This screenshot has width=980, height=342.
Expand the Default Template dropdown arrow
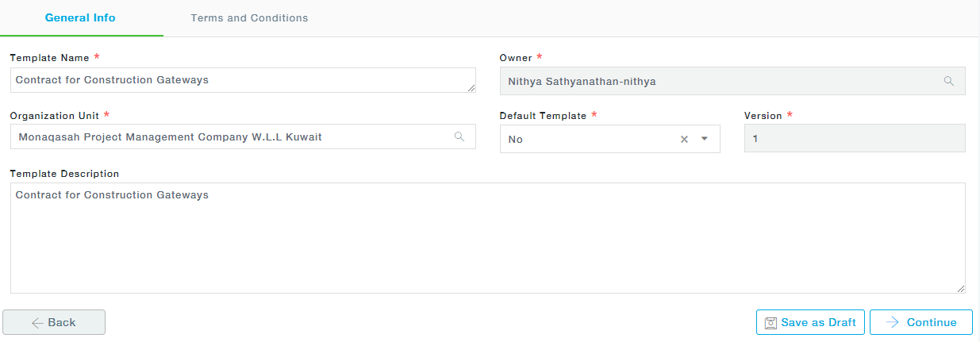pyautogui.click(x=704, y=140)
